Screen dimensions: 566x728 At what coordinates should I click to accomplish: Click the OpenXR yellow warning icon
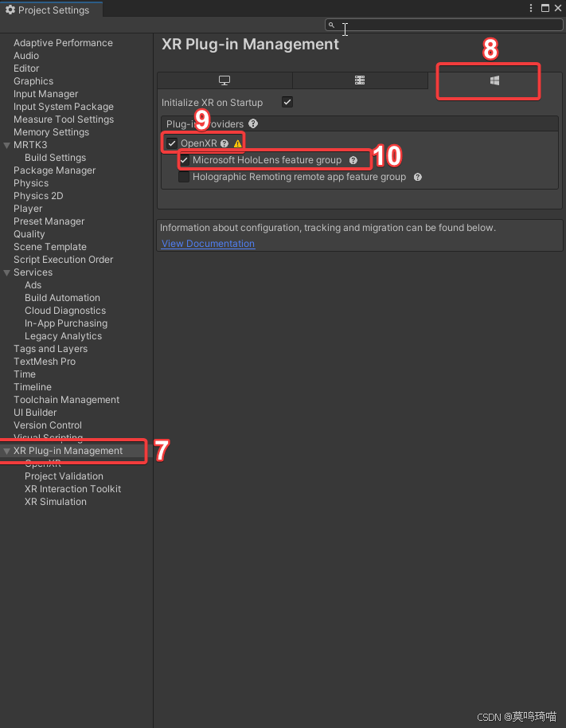click(237, 143)
